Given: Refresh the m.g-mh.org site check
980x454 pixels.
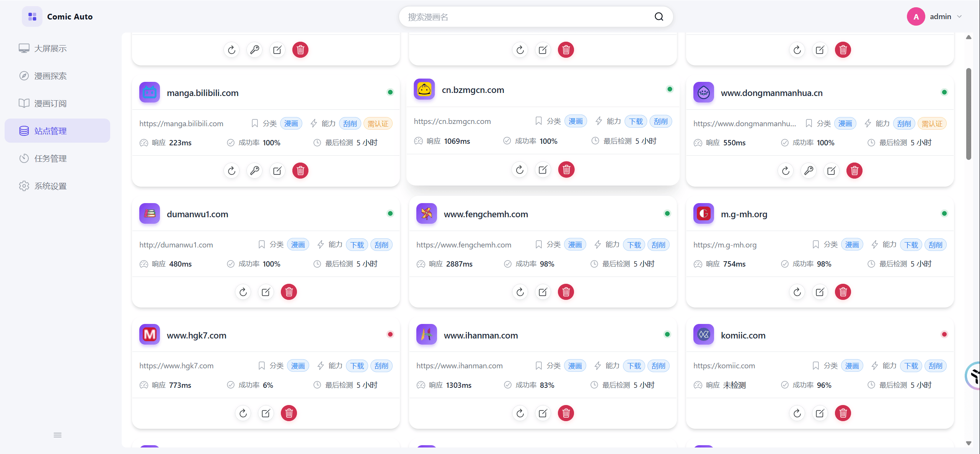Looking at the screenshot, I should [x=797, y=292].
